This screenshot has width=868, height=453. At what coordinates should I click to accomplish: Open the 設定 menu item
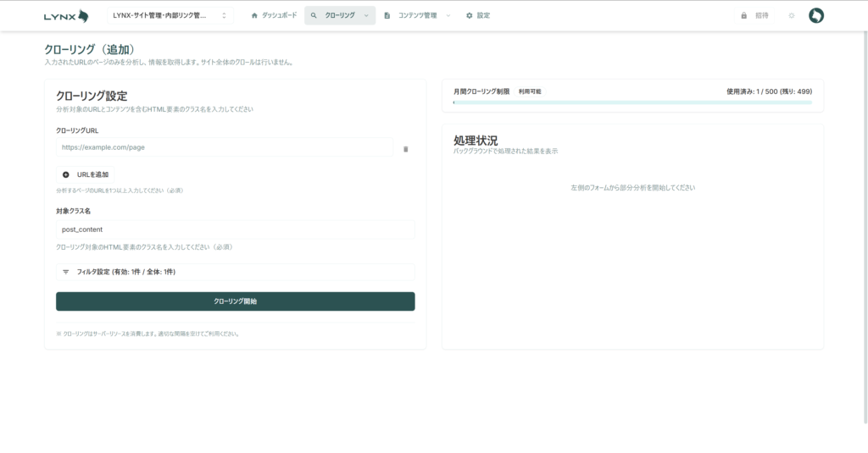tap(478, 15)
